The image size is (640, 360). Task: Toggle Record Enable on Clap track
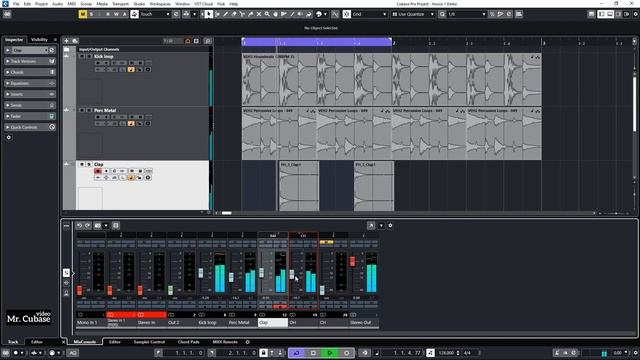point(98,171)
